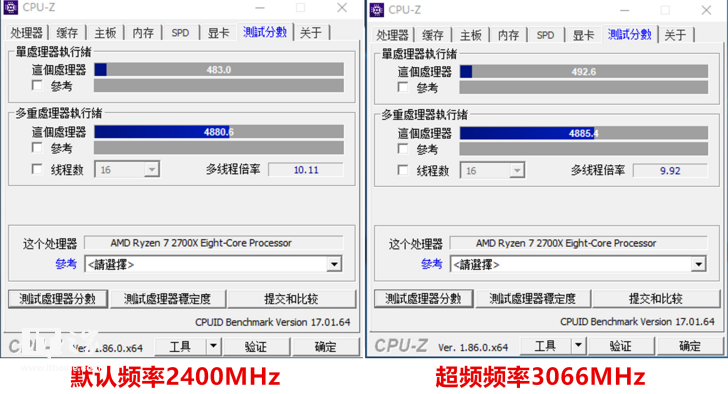This screenshot has width=728, height=394.
Task: Click 工具 button in left window
Action: pyautogui.click(x=181, y=346)
